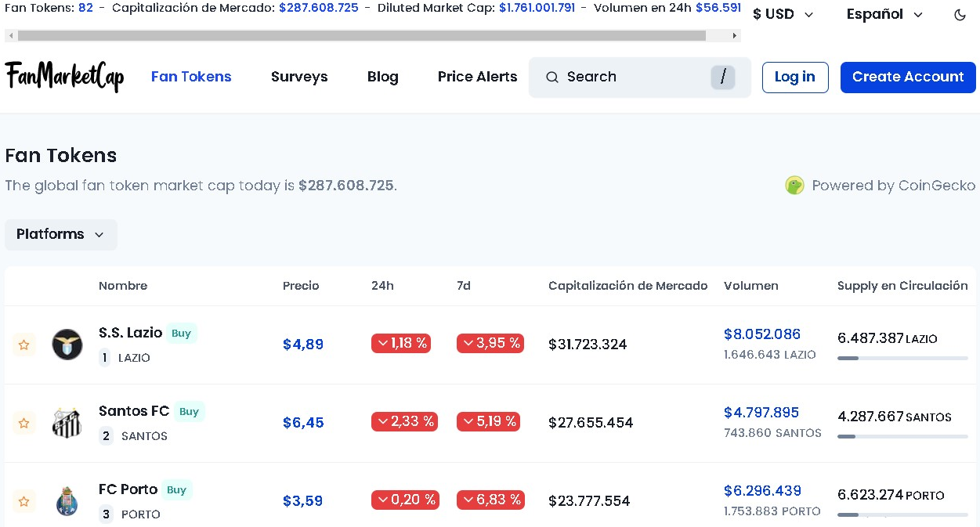Open the Español language selector
980x527 pixels.
pyautogui.click(x=884, y=15)
